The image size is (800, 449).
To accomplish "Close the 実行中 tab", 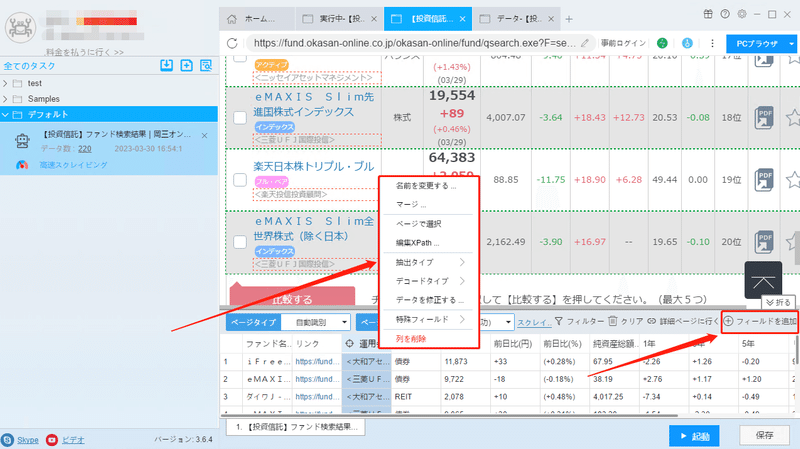I will (374, 19).
